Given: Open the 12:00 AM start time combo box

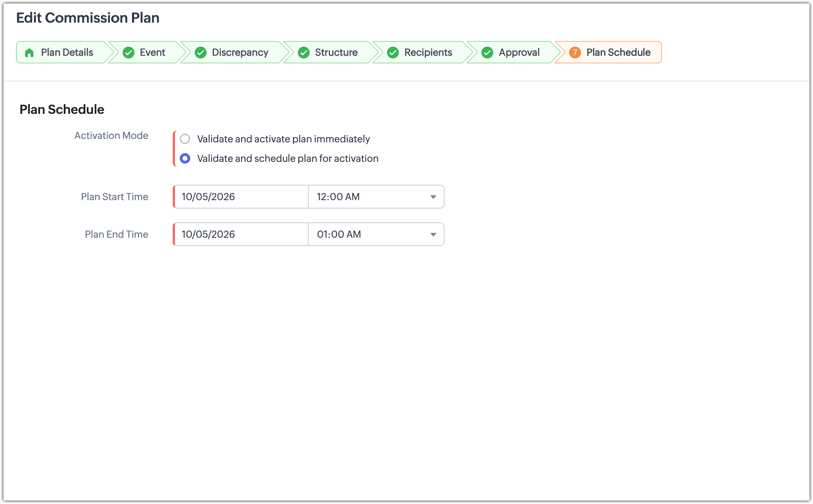Looking at the screenshot, I should coord(376,197).
